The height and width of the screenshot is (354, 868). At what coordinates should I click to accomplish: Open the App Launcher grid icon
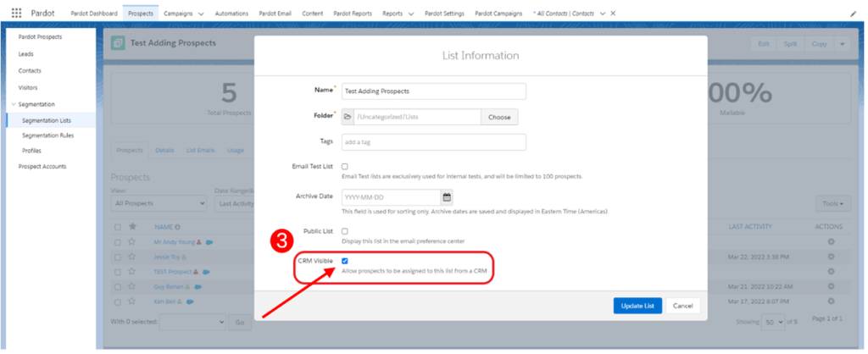(x=17, y=13)
